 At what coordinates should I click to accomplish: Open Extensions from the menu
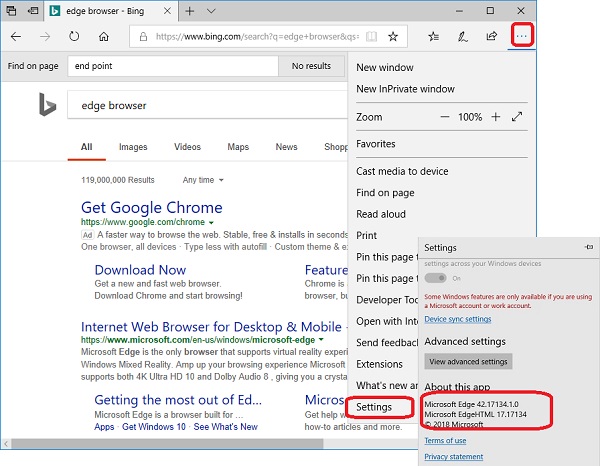click(380, 364)
